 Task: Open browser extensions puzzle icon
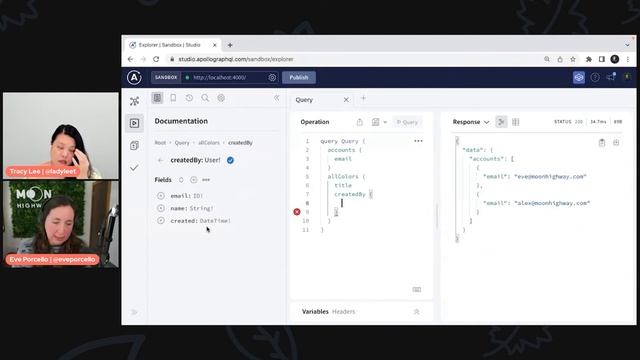pos(589,59)
